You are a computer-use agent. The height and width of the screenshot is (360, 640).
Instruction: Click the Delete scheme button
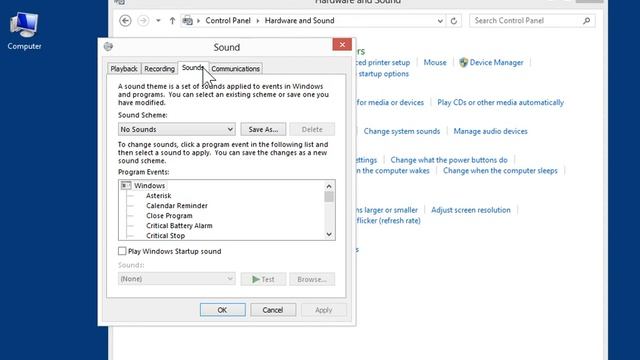[312, 129]
